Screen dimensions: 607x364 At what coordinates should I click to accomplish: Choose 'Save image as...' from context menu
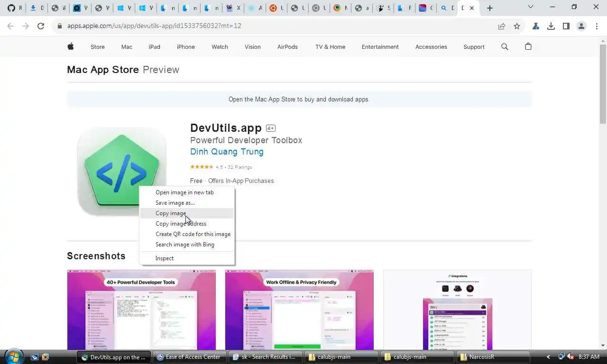click(187, 203)
